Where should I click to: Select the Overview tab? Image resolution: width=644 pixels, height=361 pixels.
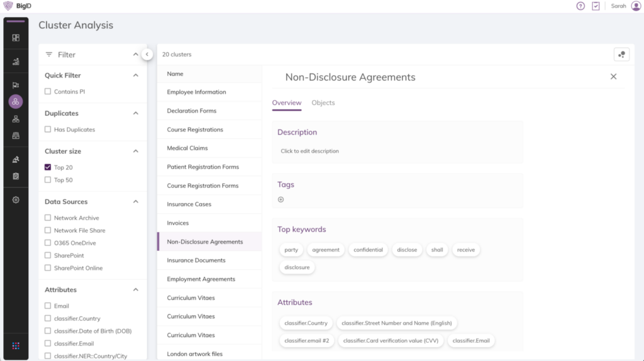[x=286, y=103]
